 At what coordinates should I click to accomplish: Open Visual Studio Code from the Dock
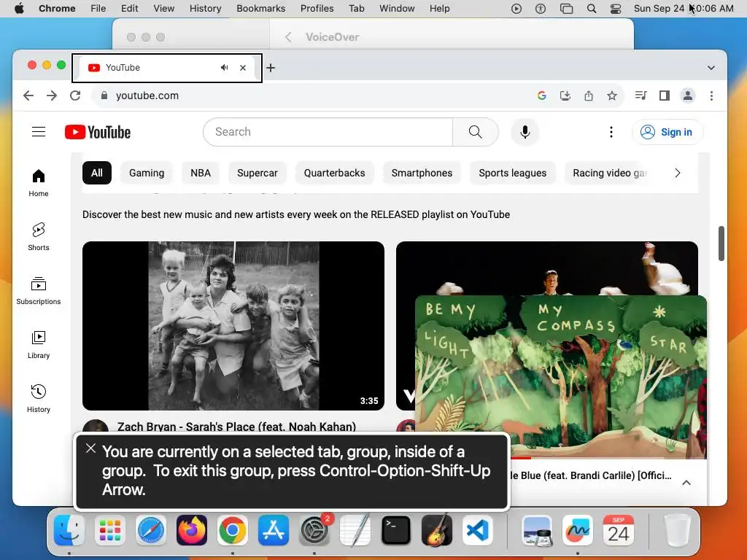[477, 530]
